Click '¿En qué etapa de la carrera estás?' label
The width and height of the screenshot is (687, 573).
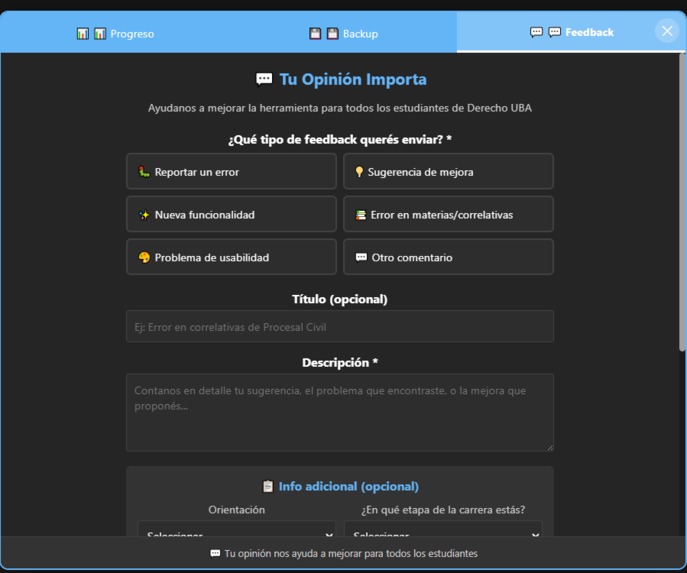(x=443, y=509)
